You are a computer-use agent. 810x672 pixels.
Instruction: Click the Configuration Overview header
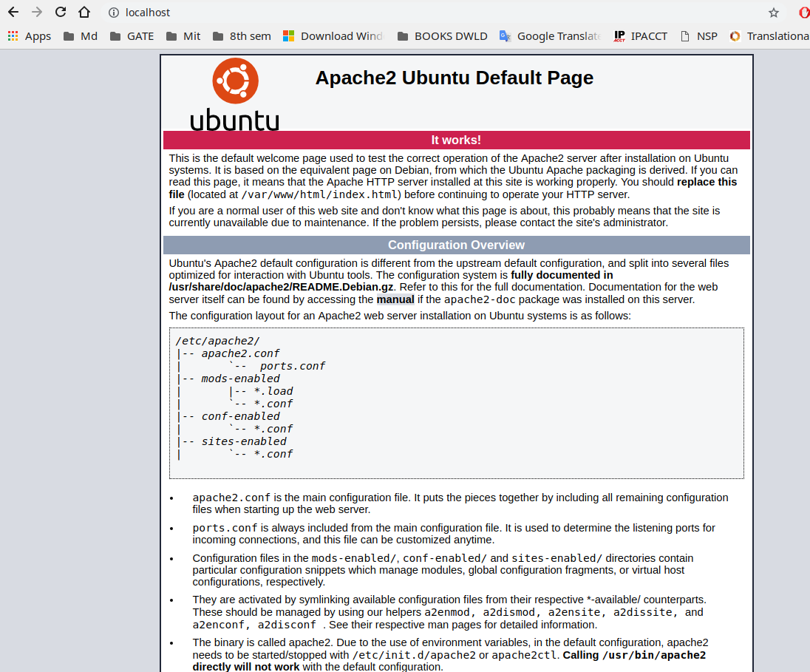pos(456,245)
